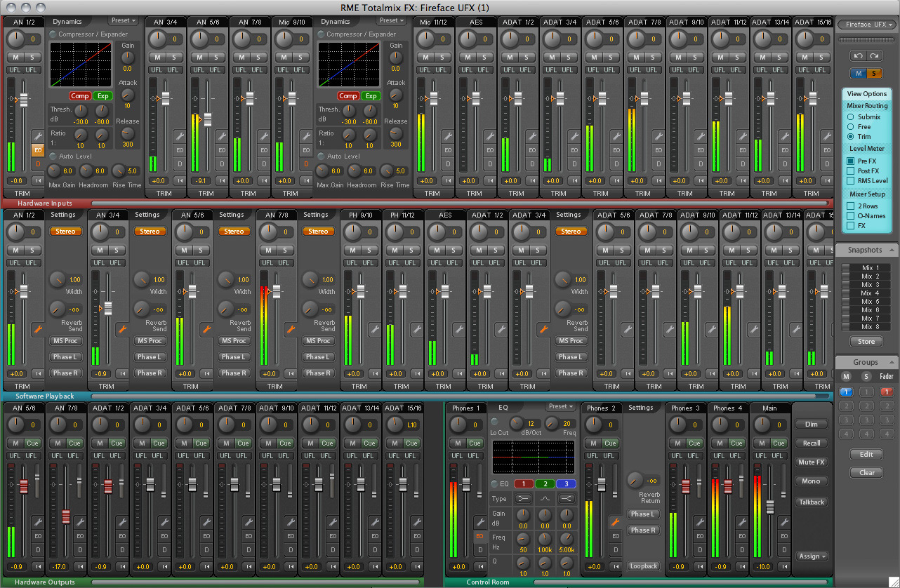Click the Main output fader handle

[770, 507]
